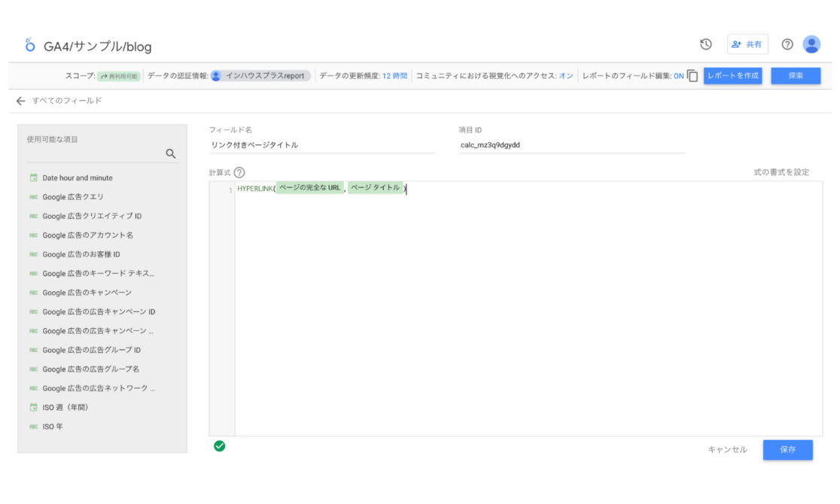Image resolution: width=840 pixels, height=504 pixels.
Task: Open the help question mark icon
Action: click(x=787, y=44)
